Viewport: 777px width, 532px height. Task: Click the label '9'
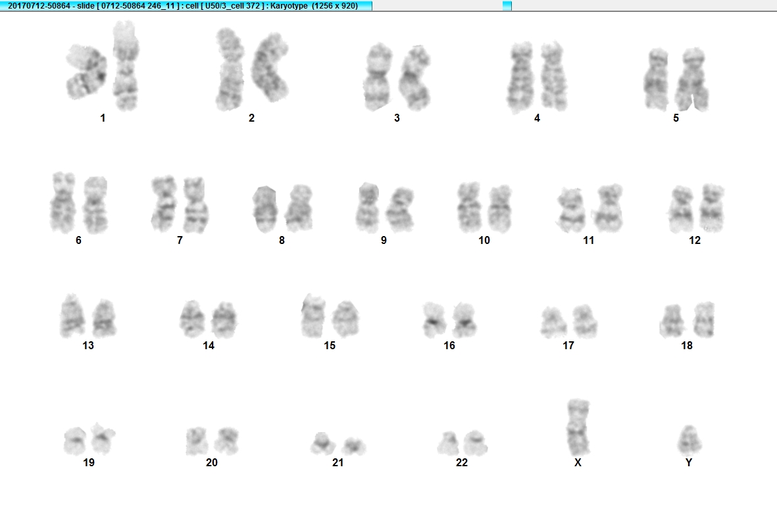384,240
